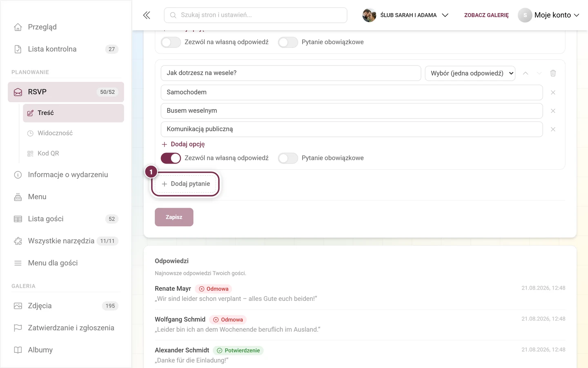Toggle 'Pytanie obowiązkowe' in the upper question

pyautogui.click(x=288, y=42)
